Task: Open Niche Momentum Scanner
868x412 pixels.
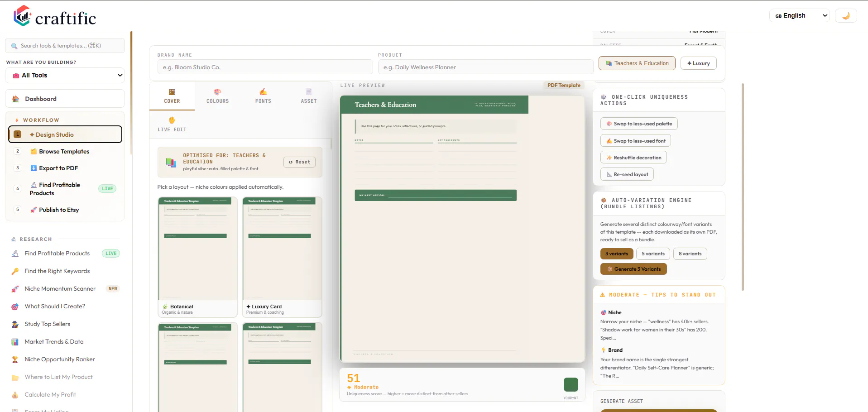Action: point(65,289)
